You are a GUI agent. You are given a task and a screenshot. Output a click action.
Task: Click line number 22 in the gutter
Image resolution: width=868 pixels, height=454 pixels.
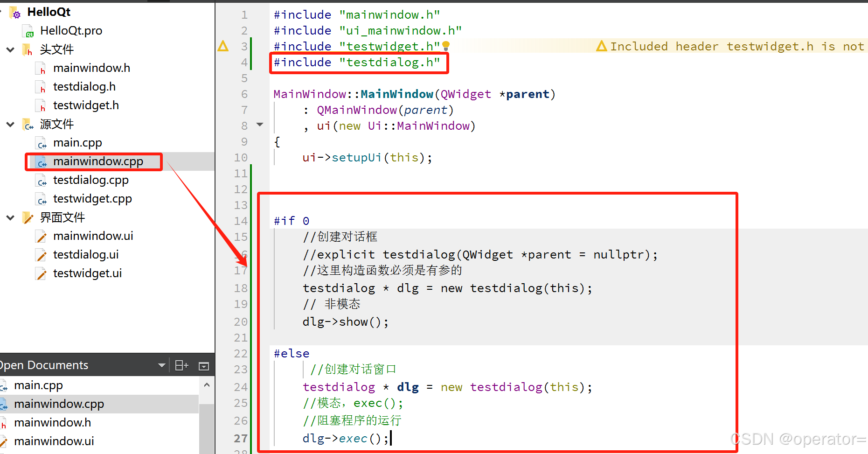[241, 354]
